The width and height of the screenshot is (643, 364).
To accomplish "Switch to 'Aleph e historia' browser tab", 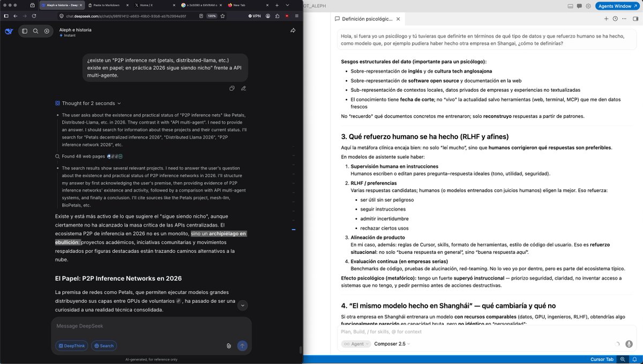I will pyautogui.click(x=60, y=5).
